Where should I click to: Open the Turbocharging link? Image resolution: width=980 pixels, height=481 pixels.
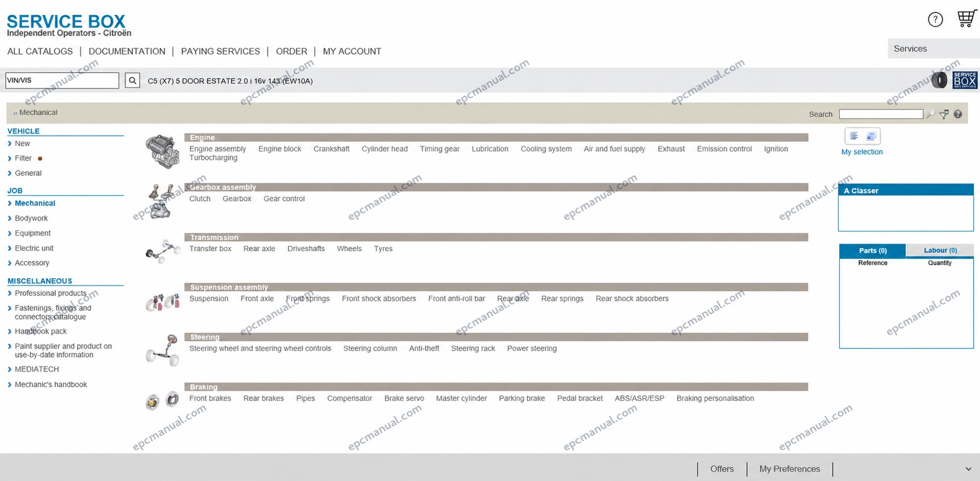[x=213, y=158]
